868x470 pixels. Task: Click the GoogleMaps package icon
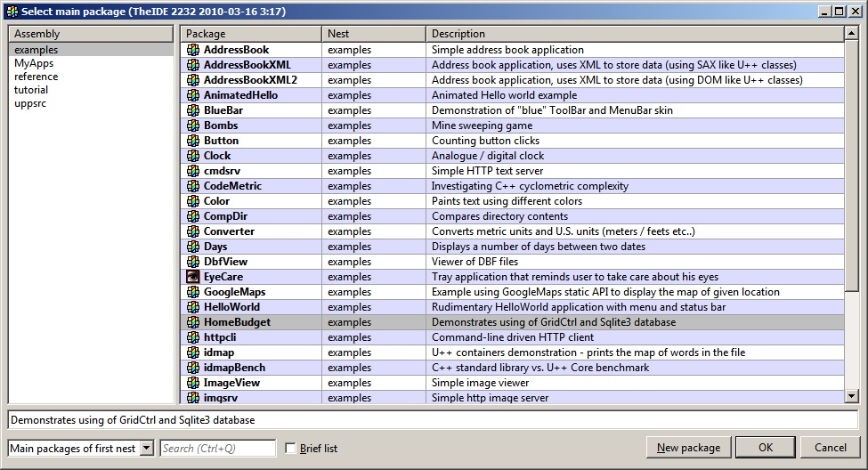pos(193,292)
